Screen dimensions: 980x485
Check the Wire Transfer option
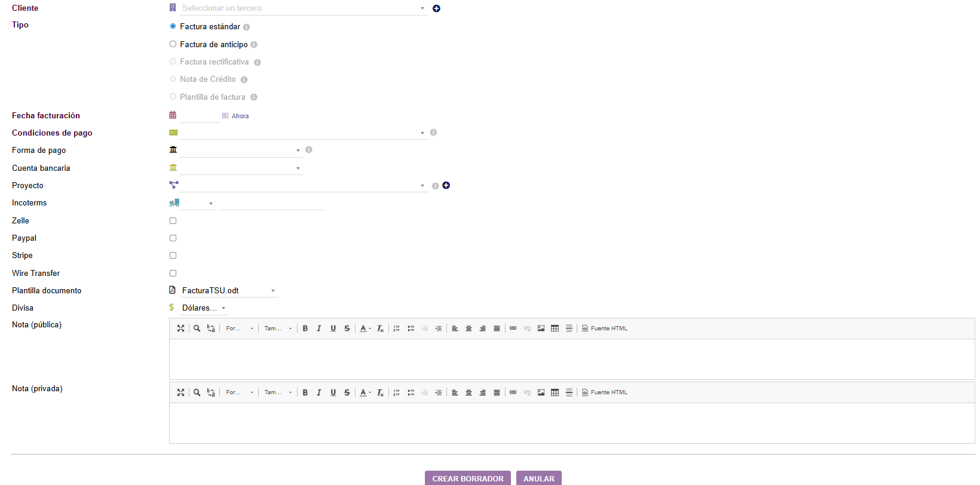click(x=173, y=274)
